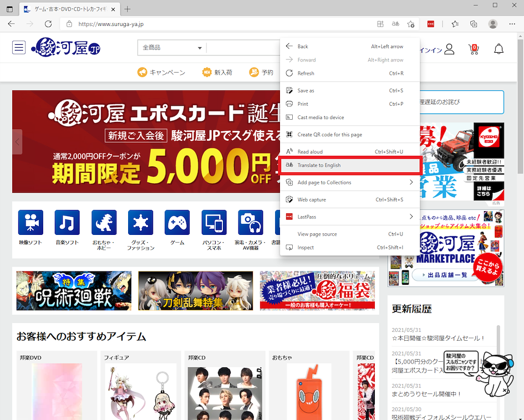Open the Collections toolbar button
This screenshot has width=524, height=420.
(x=474, y=24)
